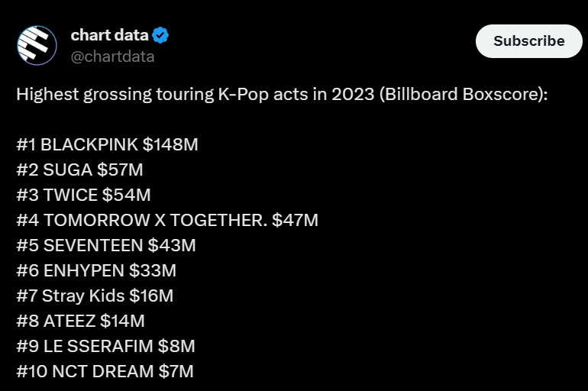Click the #9 LE SSERAFIM $8M line
Image resolution: width=588 pixels, height=391 pixels.
pos(105,346)
